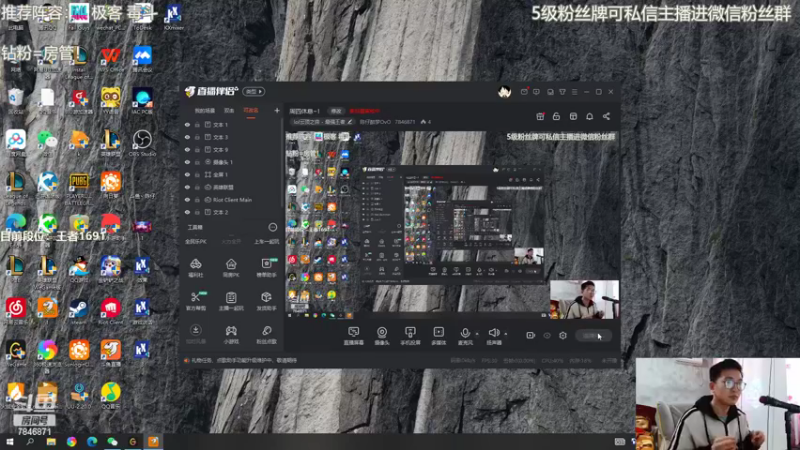Viewport: 800px width, 450px height.
Task: Add a 多媒体 multimedia source
Action: pyautogui.click(x=438, y=336)
